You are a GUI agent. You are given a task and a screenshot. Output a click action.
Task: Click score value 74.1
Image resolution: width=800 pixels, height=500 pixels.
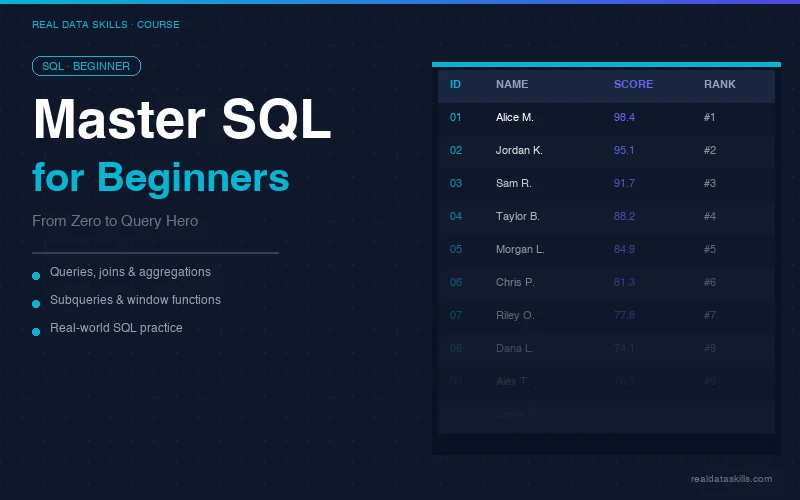[624, 348]
